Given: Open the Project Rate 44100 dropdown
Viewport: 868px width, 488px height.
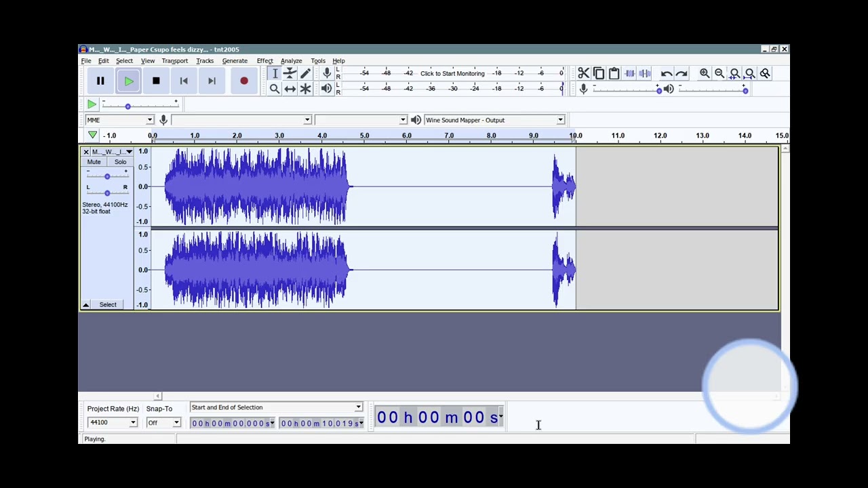Looking at the screenshot, I should coord(113,422).
